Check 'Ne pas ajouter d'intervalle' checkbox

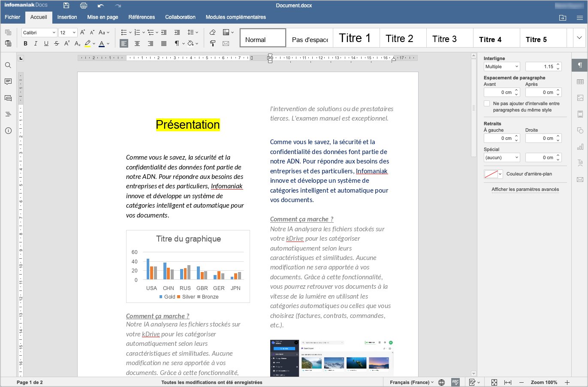tap(487, 103)
